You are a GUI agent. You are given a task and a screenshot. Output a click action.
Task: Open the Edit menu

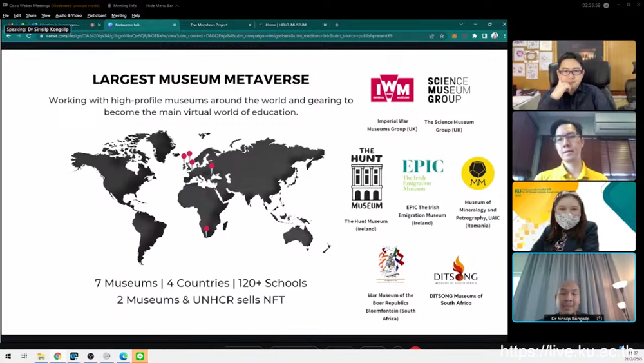pos(17,15)
